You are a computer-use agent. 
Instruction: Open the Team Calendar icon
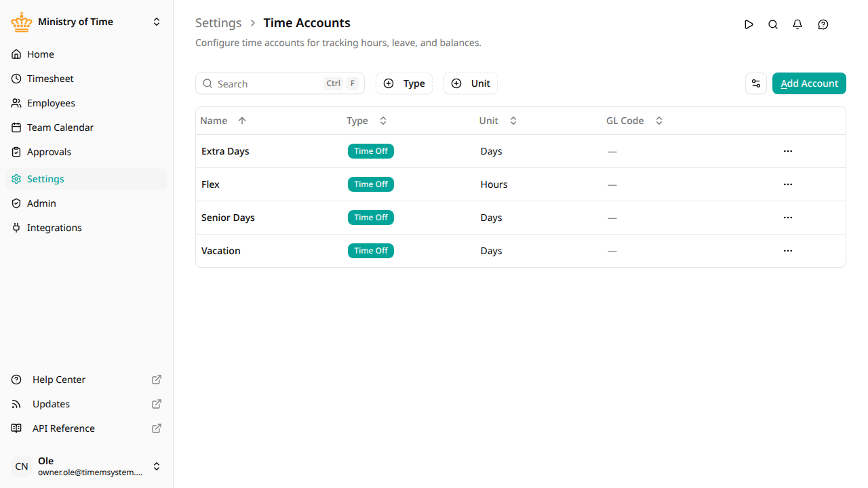tap(16, 127)
